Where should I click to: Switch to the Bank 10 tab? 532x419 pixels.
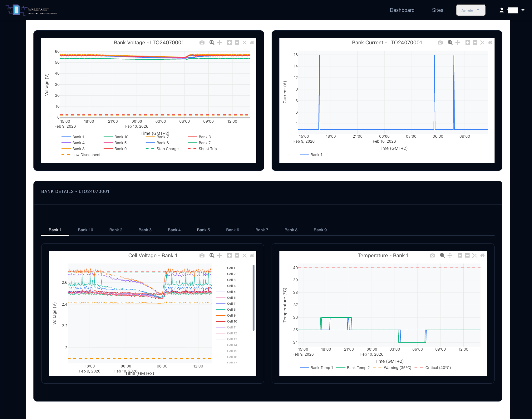(x=86, y=230)
